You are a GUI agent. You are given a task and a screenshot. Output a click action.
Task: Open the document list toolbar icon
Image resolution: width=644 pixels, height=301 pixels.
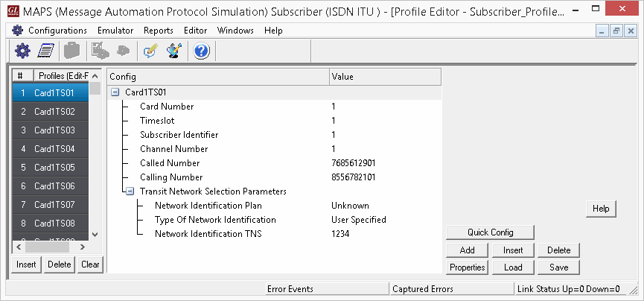pos(45,51)
